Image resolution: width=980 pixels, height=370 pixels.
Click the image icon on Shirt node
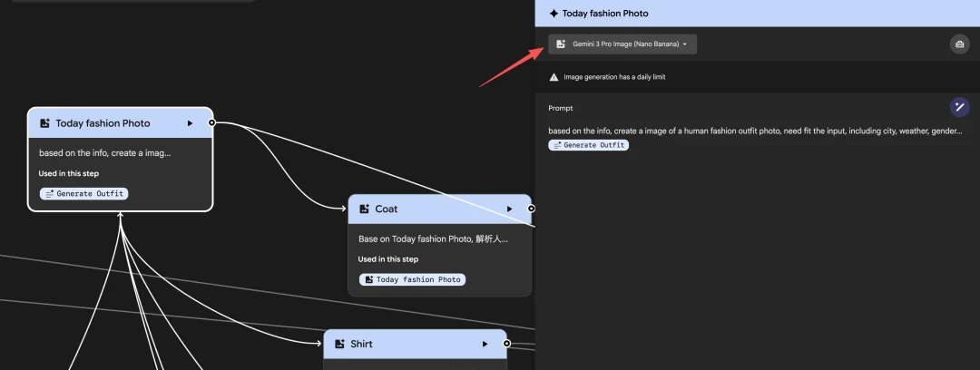click(x=339, y=344)
